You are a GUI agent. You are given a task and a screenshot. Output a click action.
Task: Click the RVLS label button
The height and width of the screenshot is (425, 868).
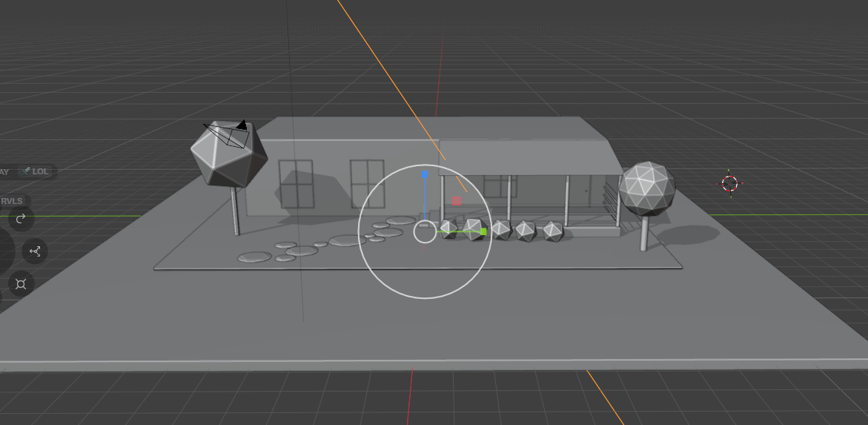coord(12,201)
